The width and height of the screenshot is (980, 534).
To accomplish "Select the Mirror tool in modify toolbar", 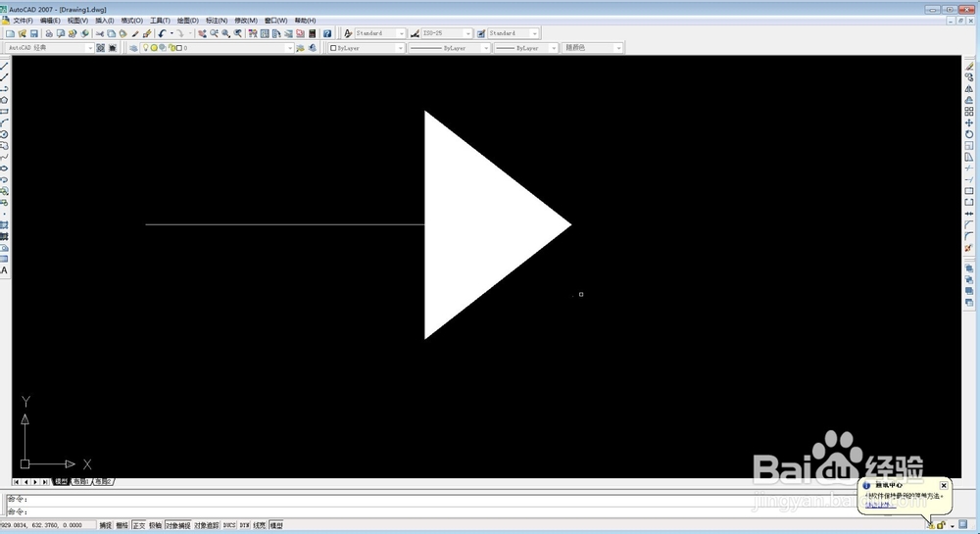I will tap(969, 89).
